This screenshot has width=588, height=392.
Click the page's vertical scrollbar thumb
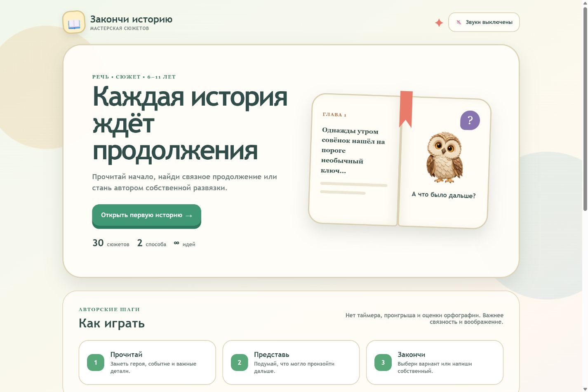click(585, 109)
